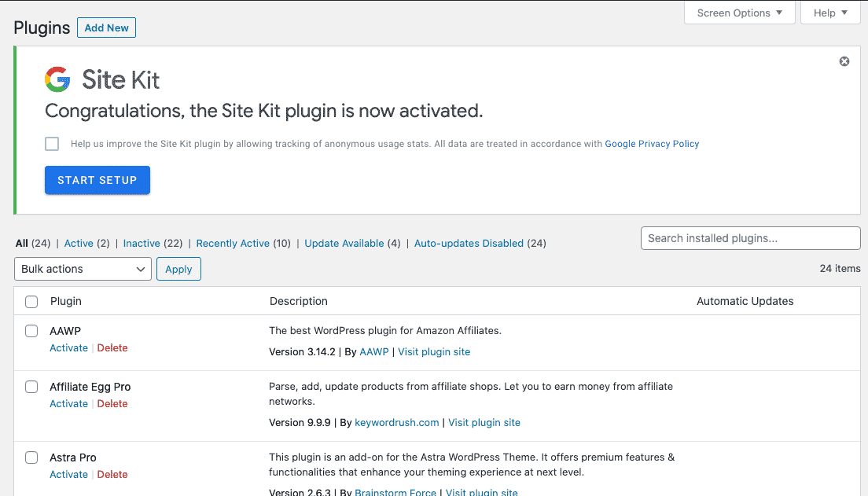
Task: Select the AAWP plugin checkbox
Action: coord(31,331)
